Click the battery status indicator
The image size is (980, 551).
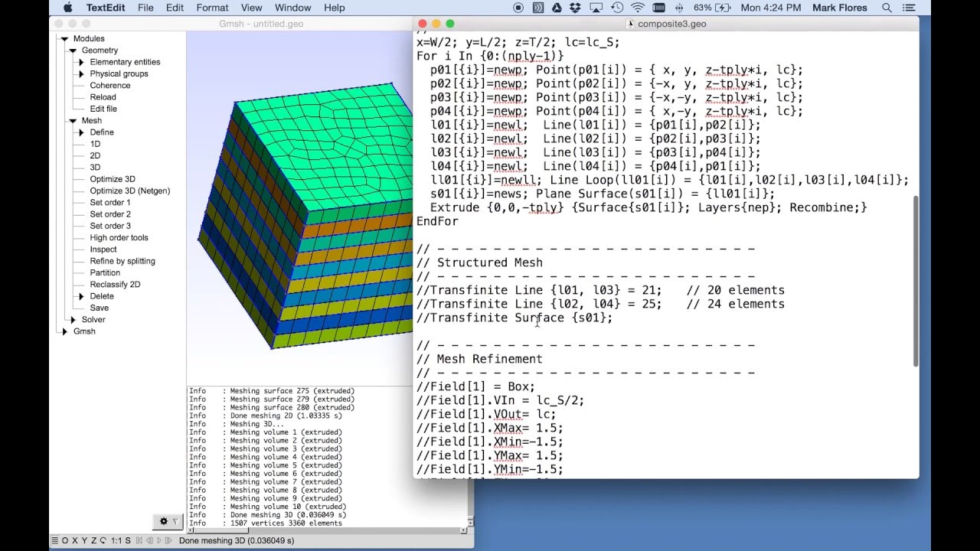[x=713, y=8]
